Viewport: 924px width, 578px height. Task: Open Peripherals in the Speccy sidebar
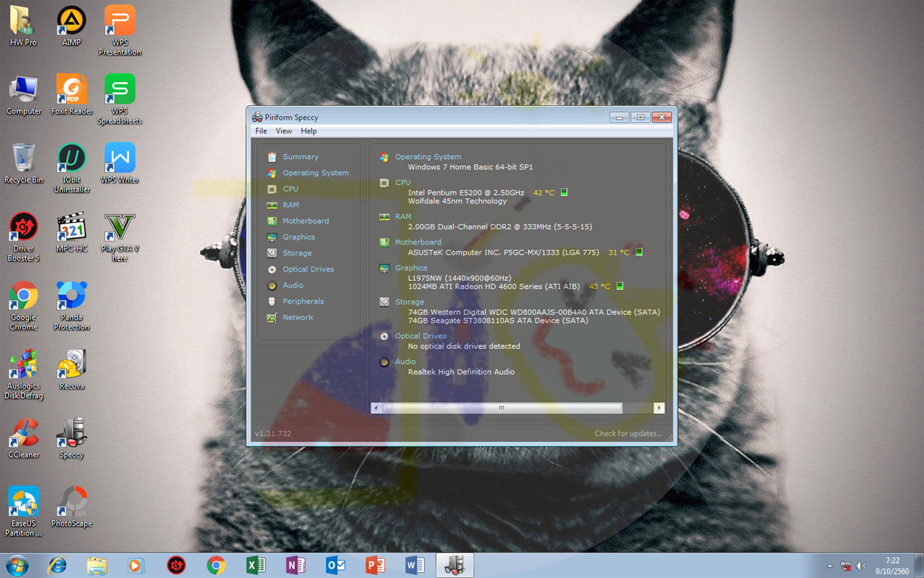[x=303, y=301]
